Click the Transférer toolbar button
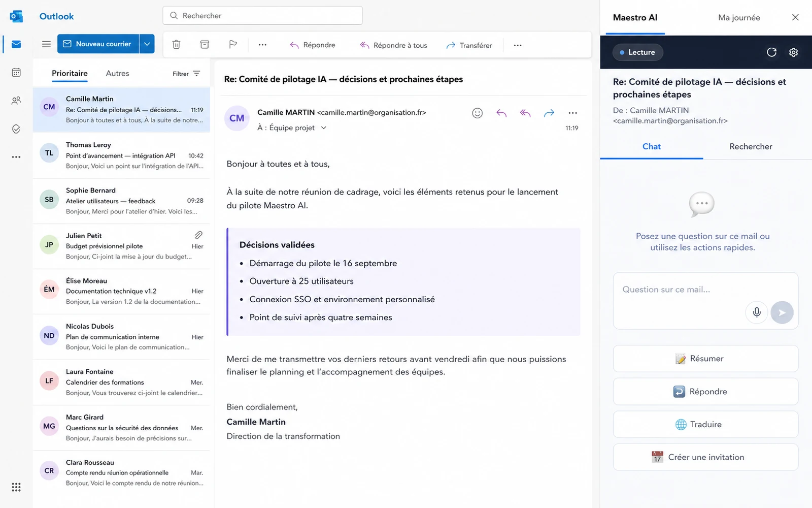812x508 pixels. click(x=469, y=45)
